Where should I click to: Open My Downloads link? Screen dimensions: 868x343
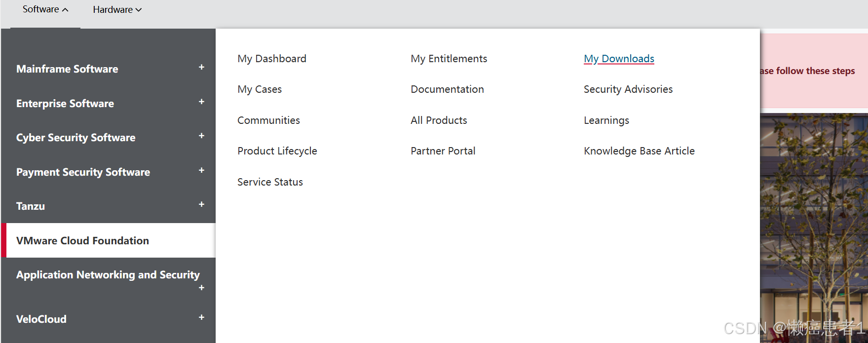[619, 59]
